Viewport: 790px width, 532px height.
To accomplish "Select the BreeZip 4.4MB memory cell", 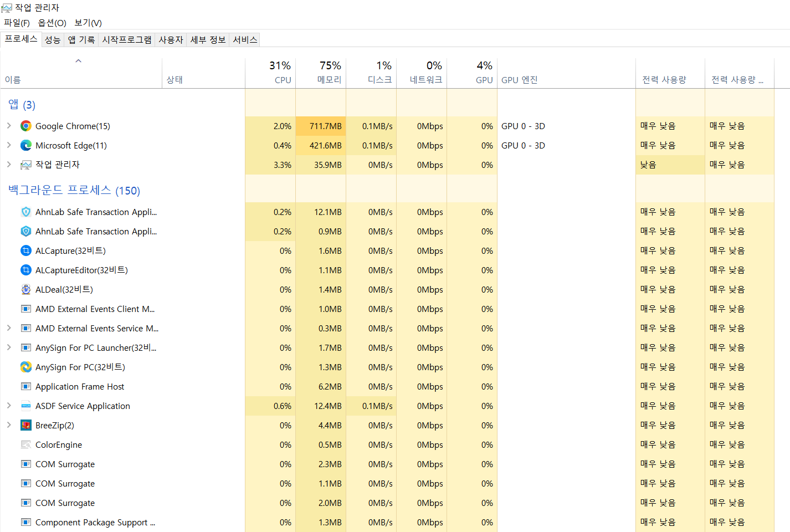I will coord(321,425).
